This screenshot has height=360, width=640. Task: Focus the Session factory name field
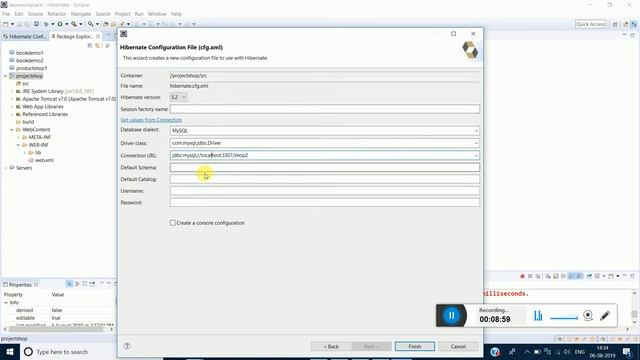[324, 109]
